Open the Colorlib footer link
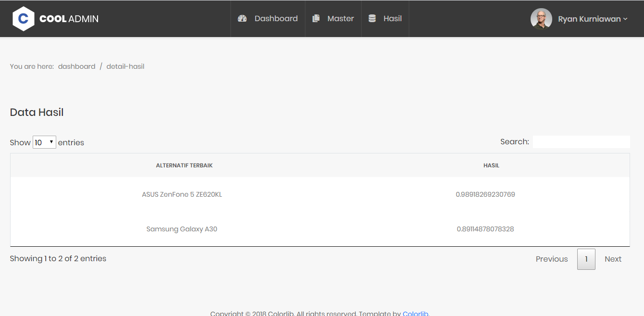Screen dimensions: 644x316 tap(415, 313)
